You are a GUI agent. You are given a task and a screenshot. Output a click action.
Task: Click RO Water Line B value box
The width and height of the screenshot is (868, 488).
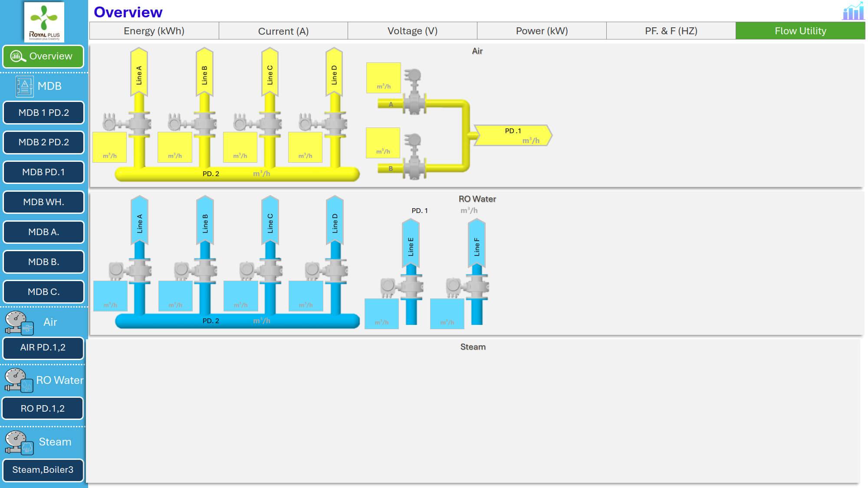click(175, 296)
